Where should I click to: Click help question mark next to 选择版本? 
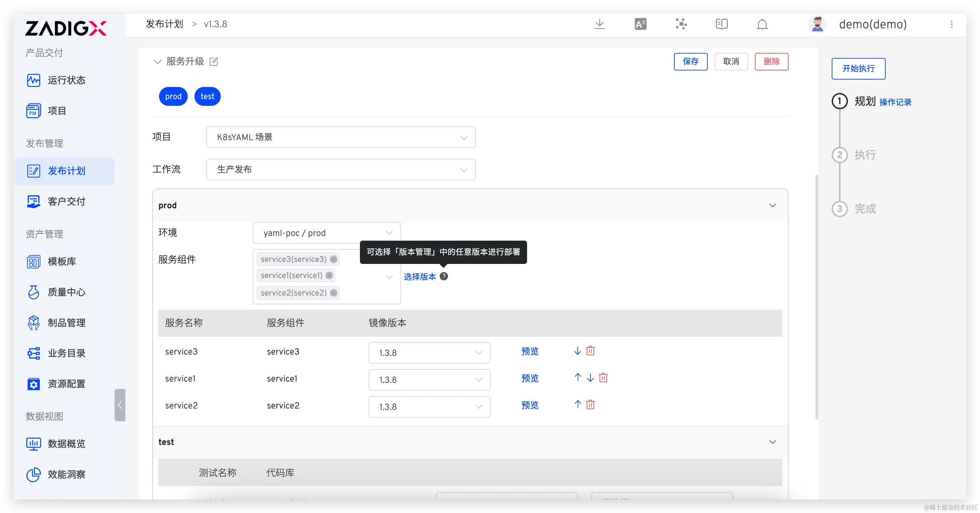tap(443, 276)
